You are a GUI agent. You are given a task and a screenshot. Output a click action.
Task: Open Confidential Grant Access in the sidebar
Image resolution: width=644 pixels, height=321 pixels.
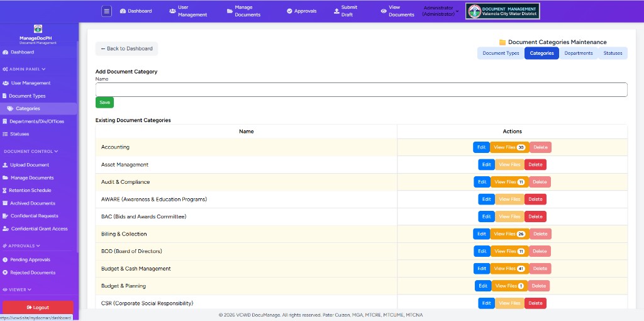coord(35,228)
